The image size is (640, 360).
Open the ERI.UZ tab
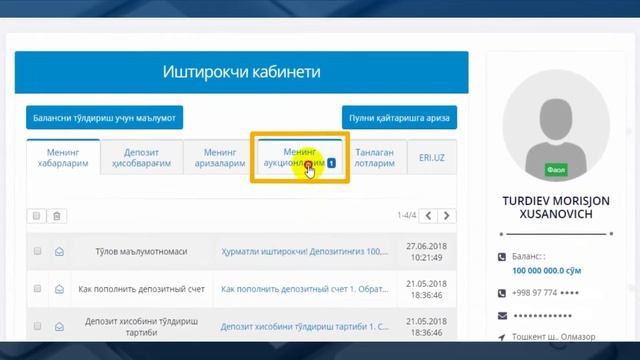432,158
